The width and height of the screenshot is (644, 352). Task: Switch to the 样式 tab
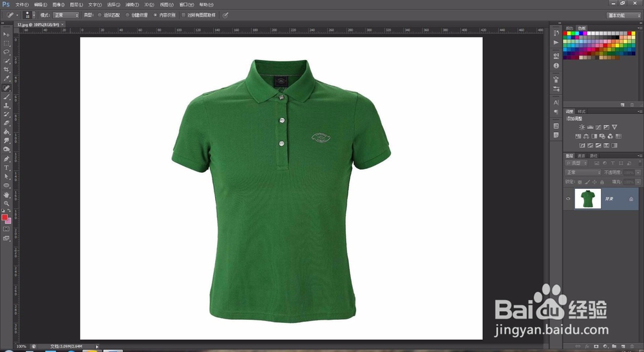click(582, 112)
